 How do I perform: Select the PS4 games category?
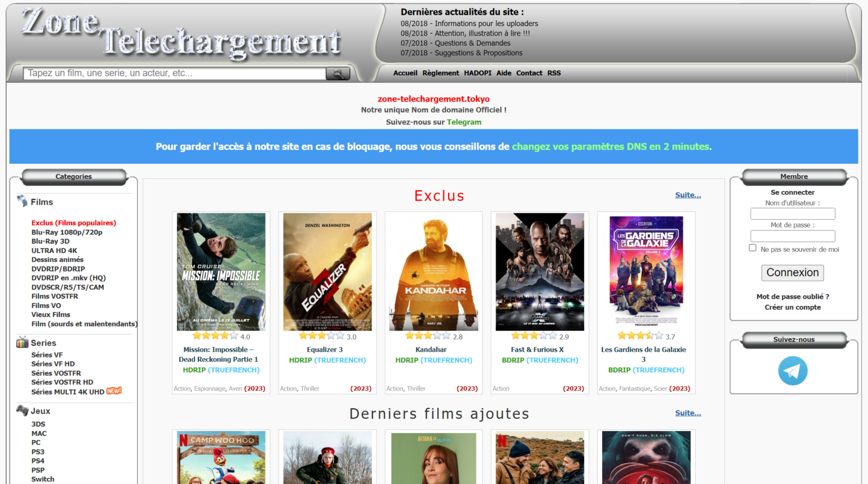38,461
